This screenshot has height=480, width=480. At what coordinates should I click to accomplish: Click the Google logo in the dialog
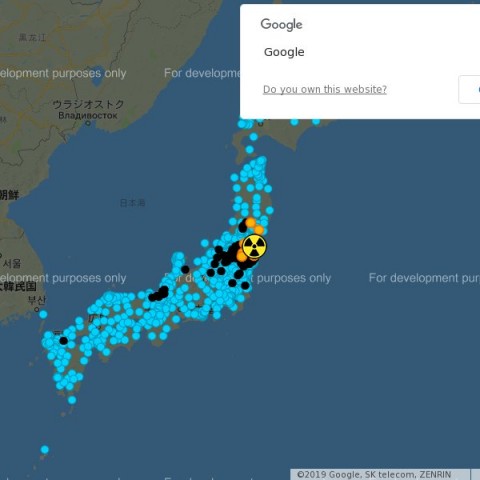(x=282, y=25)
